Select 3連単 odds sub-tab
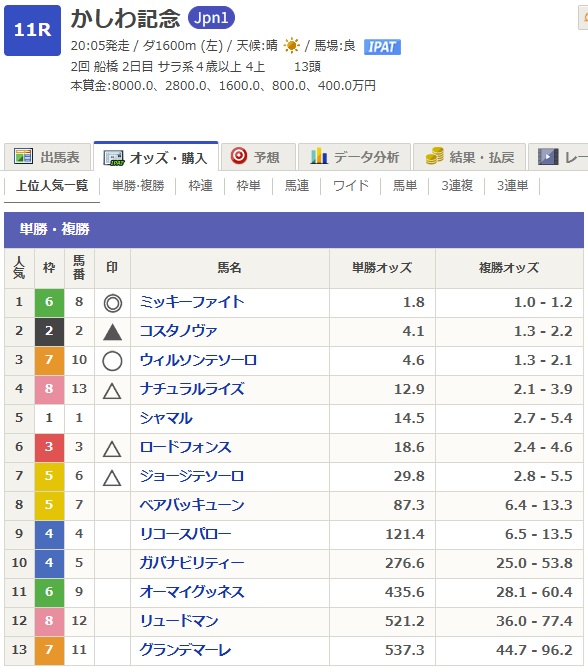 tap(512, 186)
